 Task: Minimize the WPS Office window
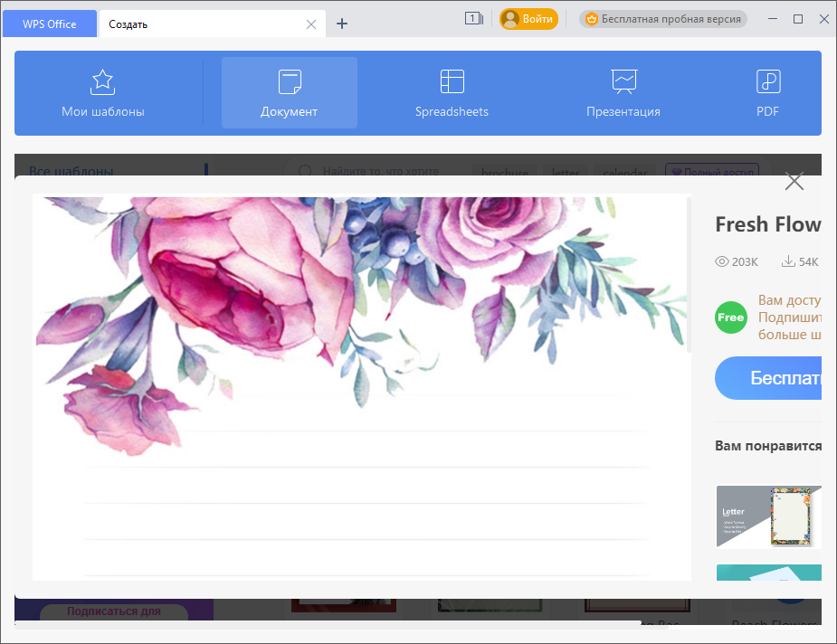coord(773,19)
